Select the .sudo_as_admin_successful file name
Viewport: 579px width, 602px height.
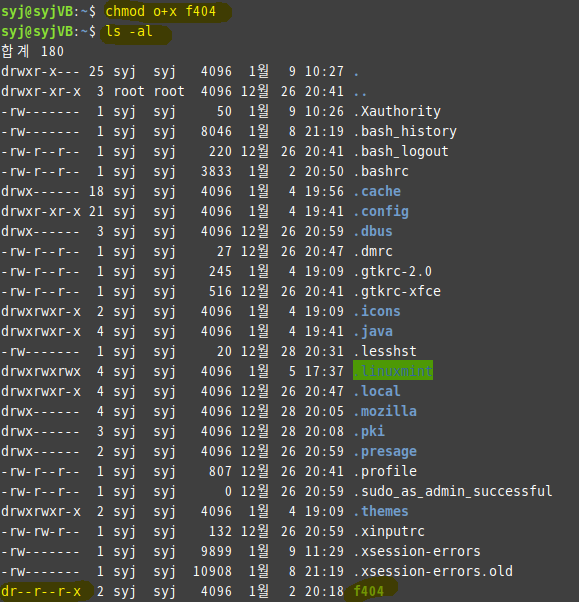tap(453, 491)
